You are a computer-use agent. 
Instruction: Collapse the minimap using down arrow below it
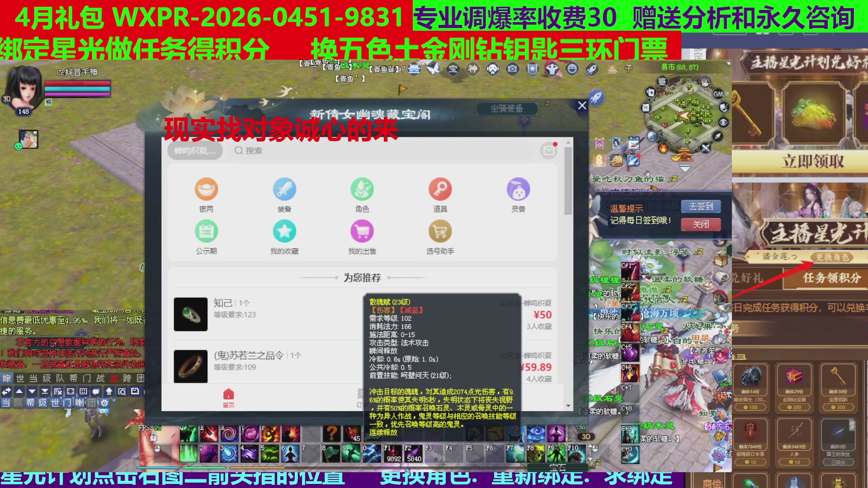pos(685,168)
